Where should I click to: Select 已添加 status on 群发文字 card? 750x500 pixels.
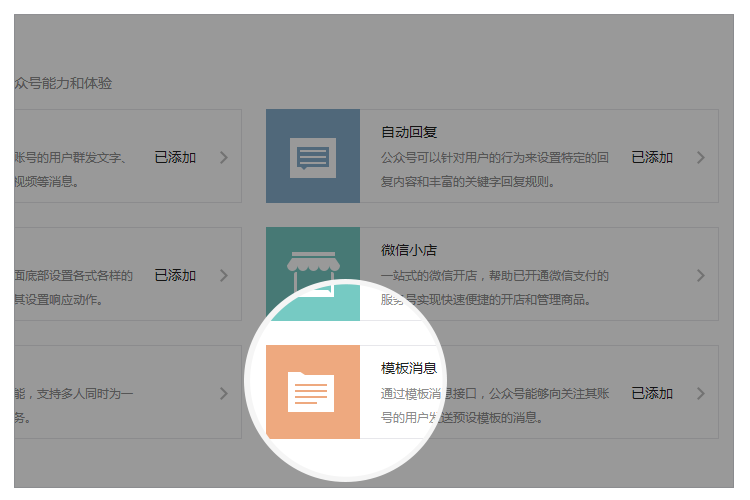coord(175,157)
